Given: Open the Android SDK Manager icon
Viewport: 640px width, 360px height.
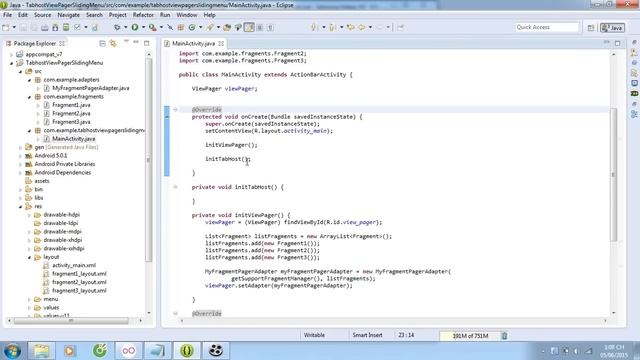Looking at the screenshot, I should click(x=55, y=27).
